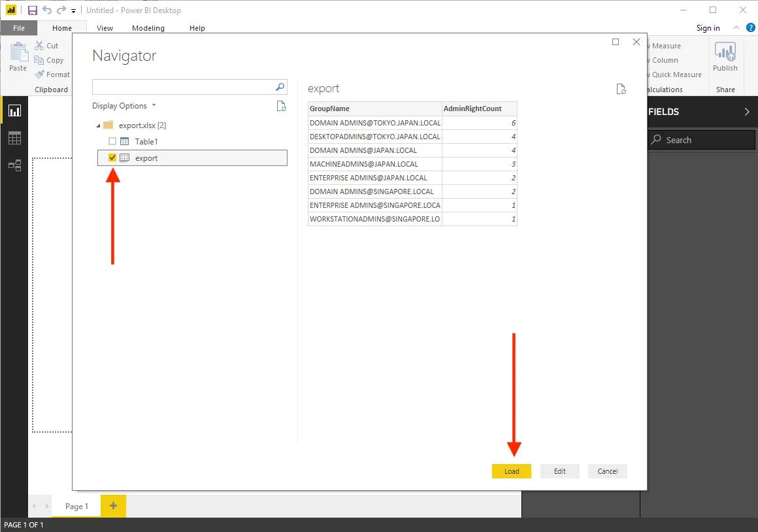Screen dimensions: 758x532
Task: Maximize the Navigator dialog
Action: click(616, 42)
